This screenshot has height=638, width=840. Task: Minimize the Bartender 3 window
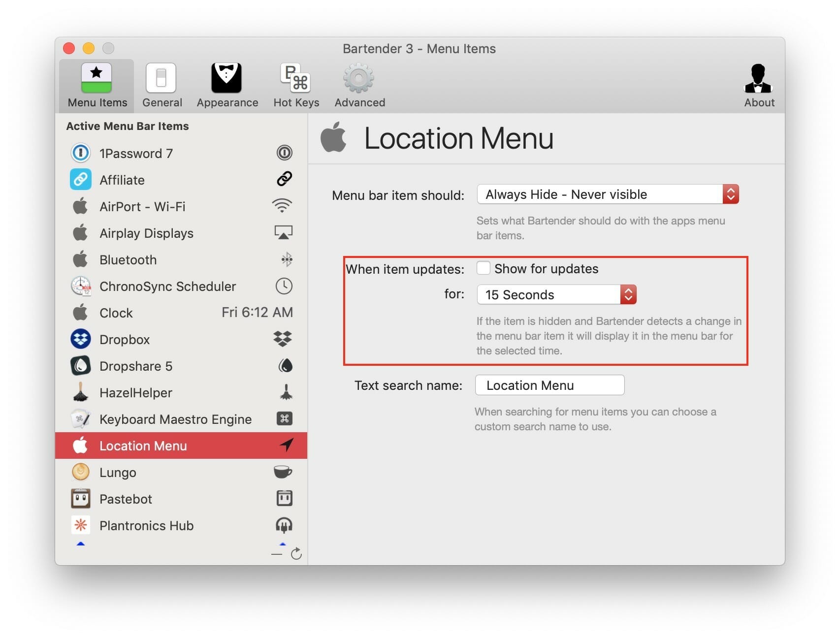89,48
